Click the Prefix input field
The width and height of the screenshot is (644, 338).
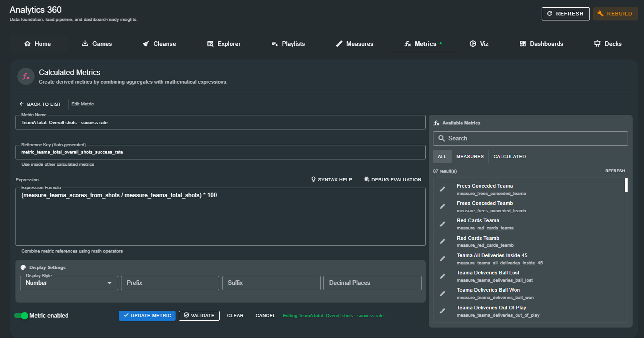[170, 283]
